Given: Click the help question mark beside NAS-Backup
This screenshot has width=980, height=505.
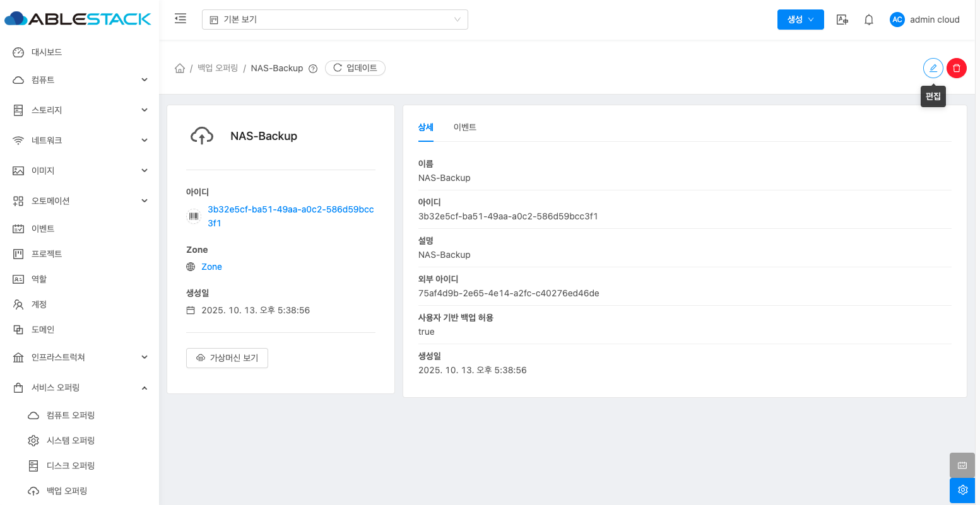Looking at the screenshot, I should [312, 69].
